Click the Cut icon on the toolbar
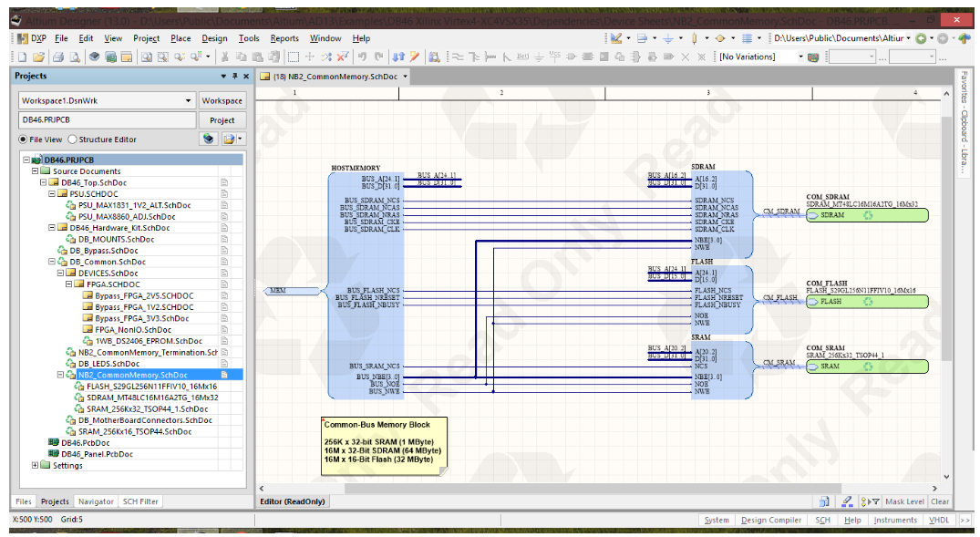980x537 pixels. [225, 57]
